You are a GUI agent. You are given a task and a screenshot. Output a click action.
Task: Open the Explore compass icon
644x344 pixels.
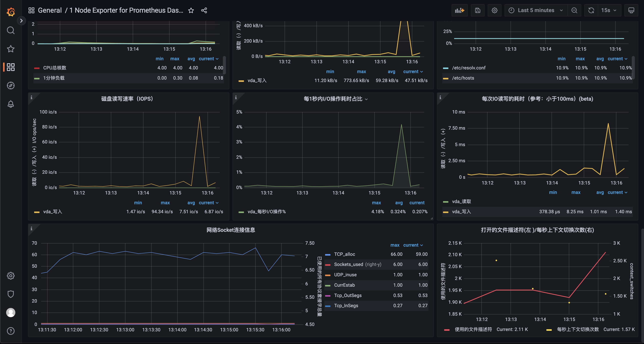(x=11, y=86)
